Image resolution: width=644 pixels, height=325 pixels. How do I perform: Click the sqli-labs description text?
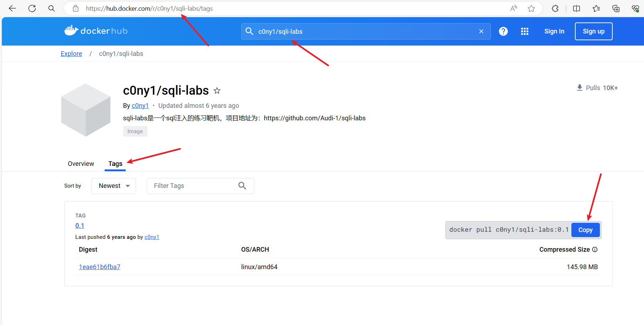(244, 118)
